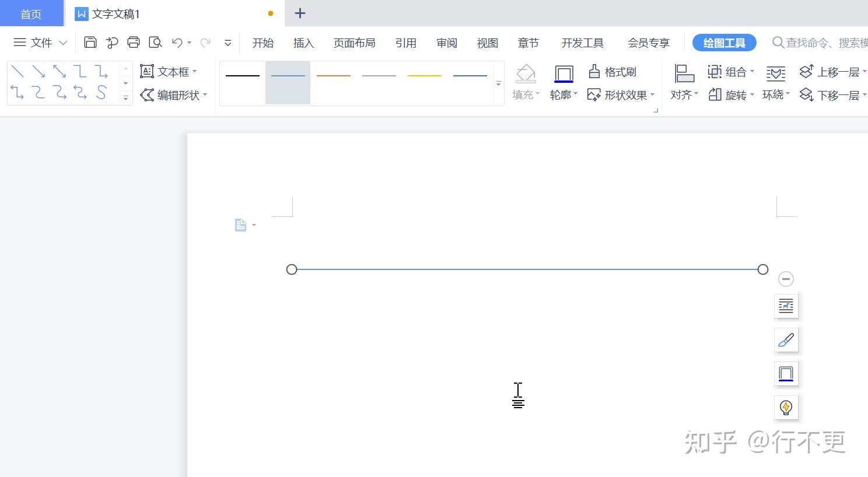Go to the 首页 home tab

point(32,13)
